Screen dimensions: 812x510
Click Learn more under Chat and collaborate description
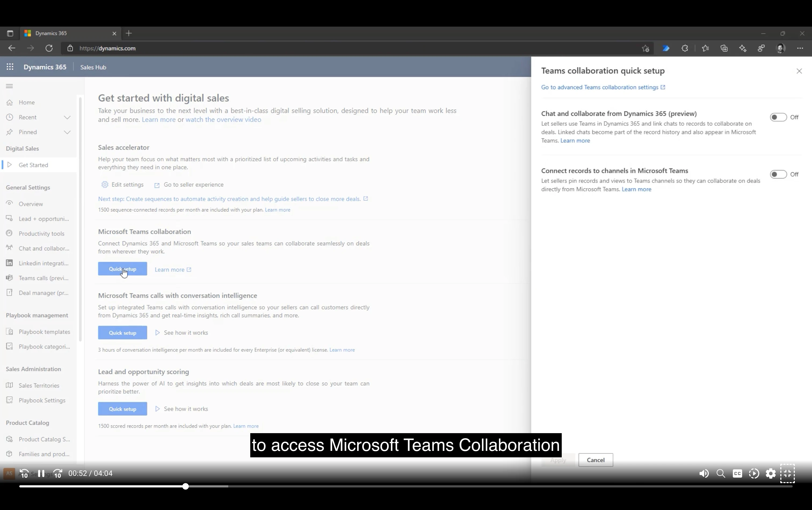pos(575,141)
